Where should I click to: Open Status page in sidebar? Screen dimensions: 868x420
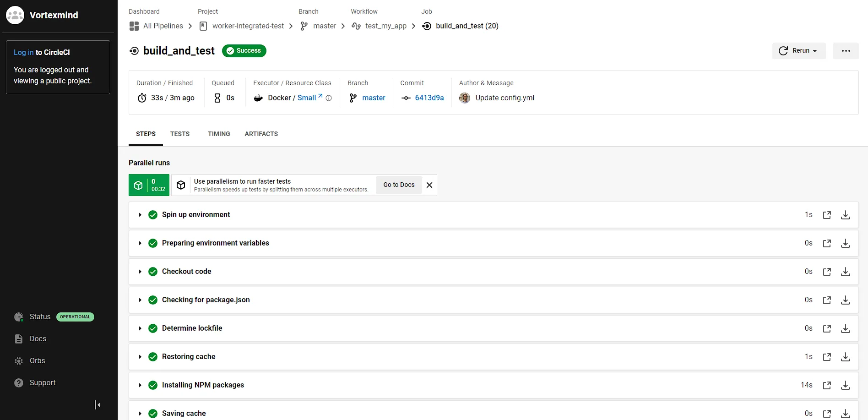(x=40, y=317)
